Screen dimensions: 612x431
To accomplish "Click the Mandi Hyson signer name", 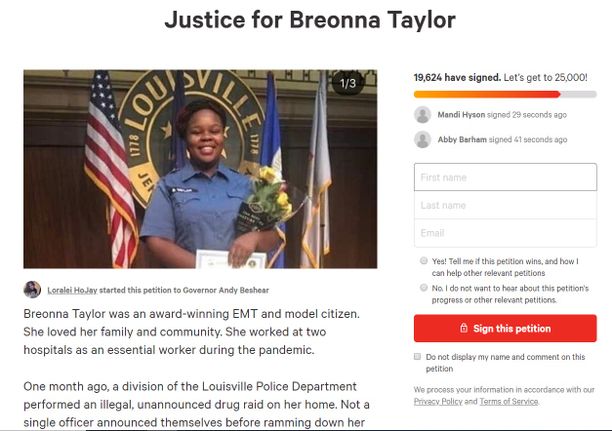I will tap(461, 115).
